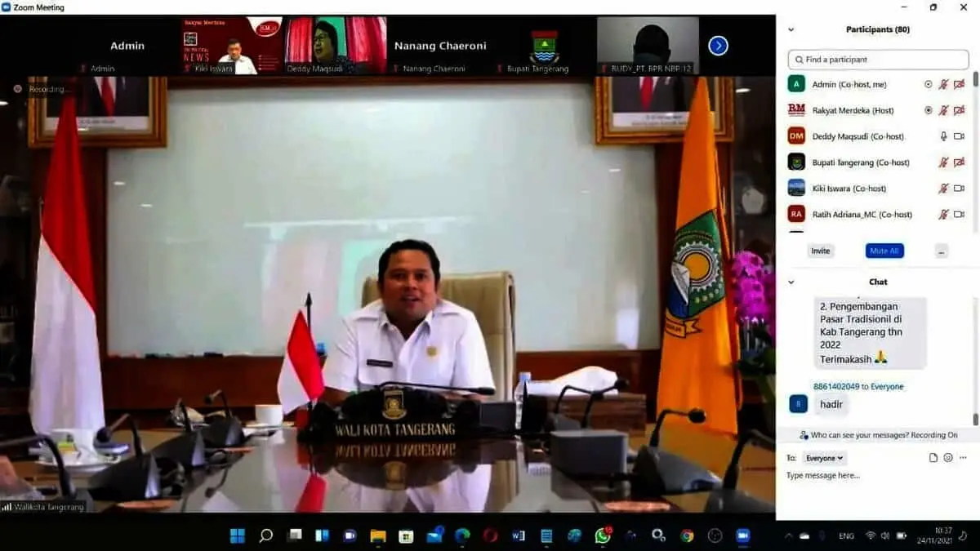
Task: Click the recording indicator next to Rakyat Merdeka
Action: click(x=928, y=110)
